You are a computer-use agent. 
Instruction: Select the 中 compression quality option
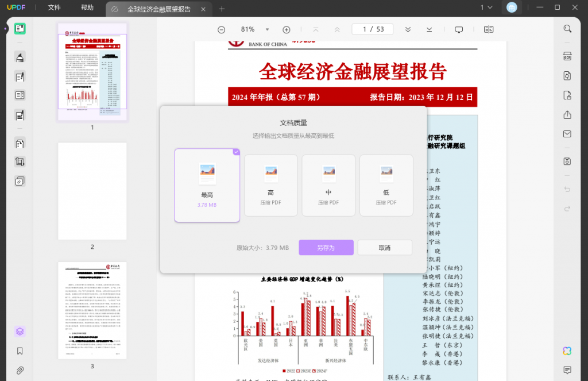click(x=328, y=185)
